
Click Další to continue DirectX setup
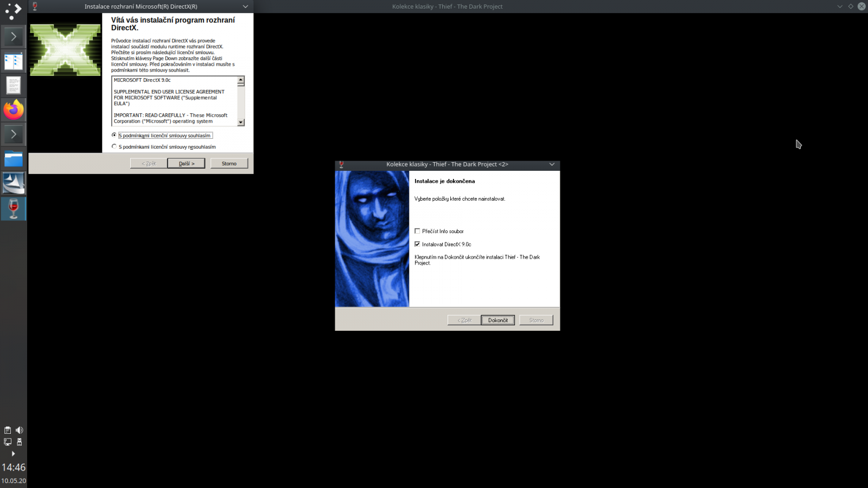(x=187, y=163)
